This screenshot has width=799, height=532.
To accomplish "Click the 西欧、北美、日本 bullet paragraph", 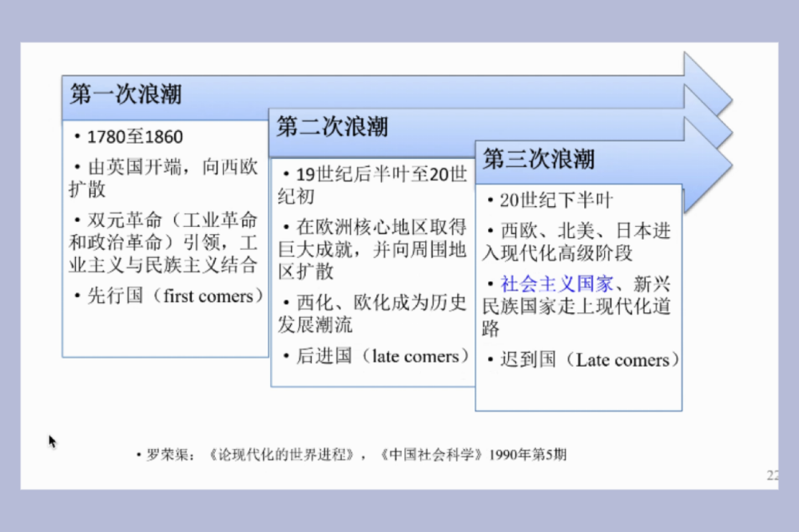I will [576, 242].
